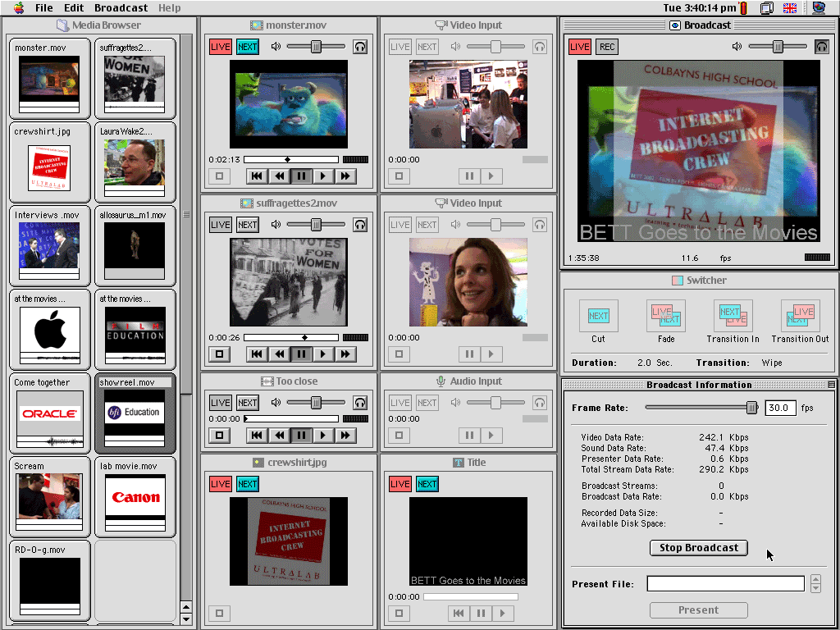840x630 pixels.
Task: Open the Help menu
Action: coord(169,7)
